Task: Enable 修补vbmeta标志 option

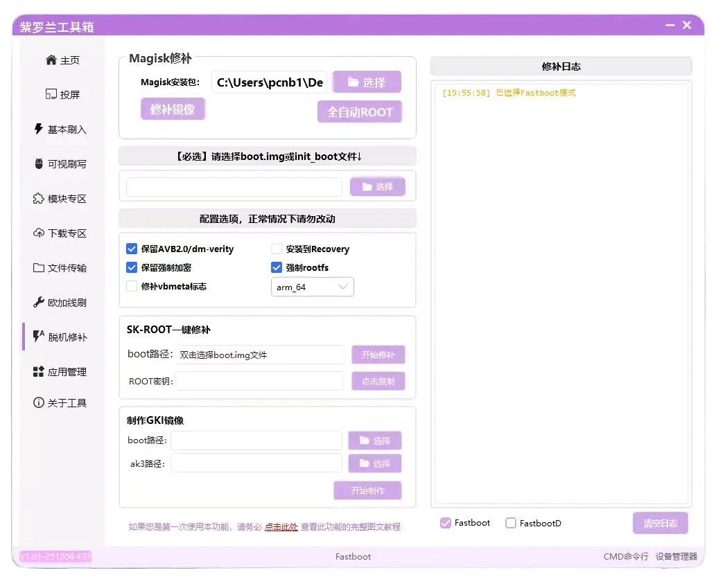Action: [x=132, y=286]
